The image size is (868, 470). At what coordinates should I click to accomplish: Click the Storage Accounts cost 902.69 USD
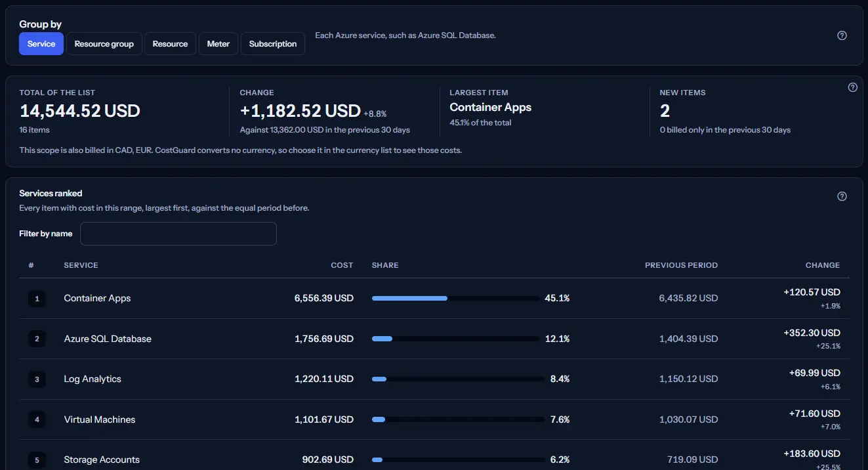327,459
